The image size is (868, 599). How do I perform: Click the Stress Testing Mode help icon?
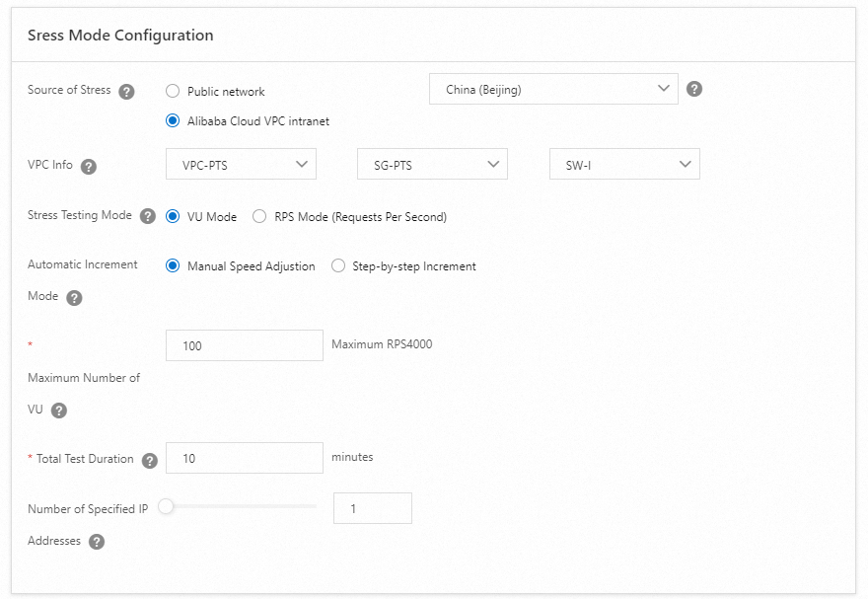point(148,216)
